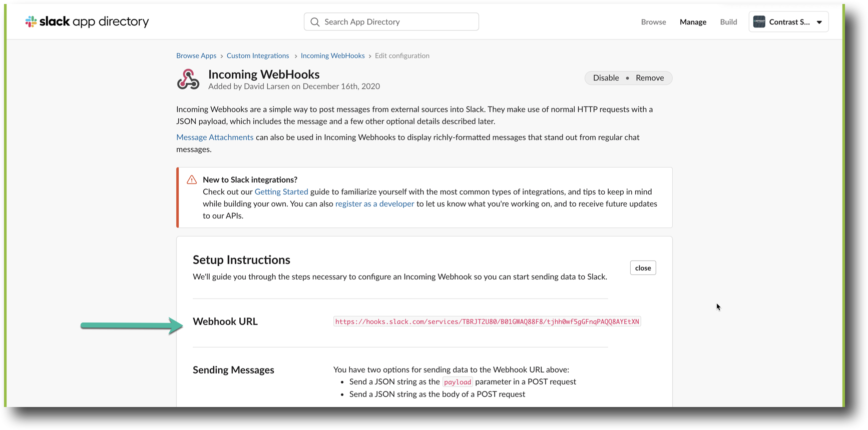Open register as a developer link
The height and width of the screenshot is (430, 868).
(374, 204)
